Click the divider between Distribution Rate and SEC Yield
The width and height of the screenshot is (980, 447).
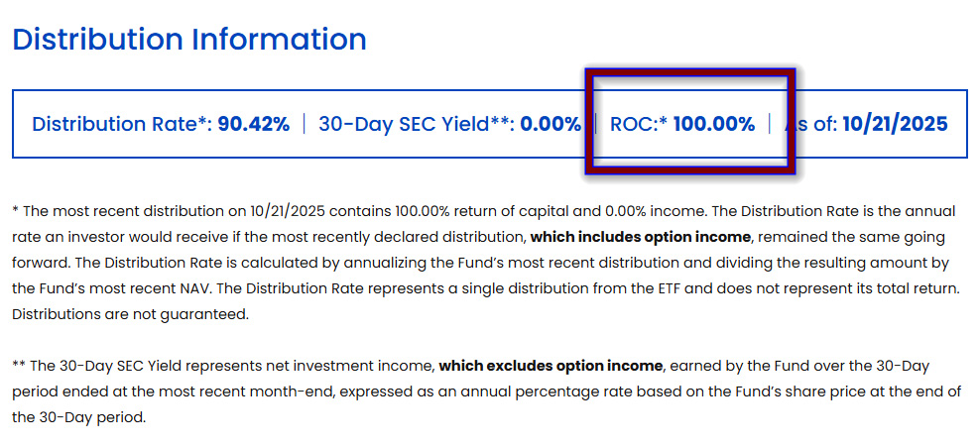tap(305, 124)
